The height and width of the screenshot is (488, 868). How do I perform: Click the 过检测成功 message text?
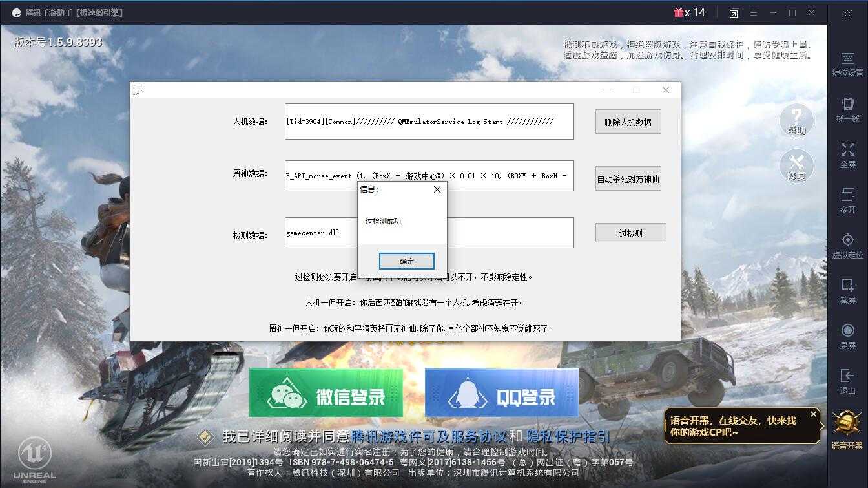383,221
